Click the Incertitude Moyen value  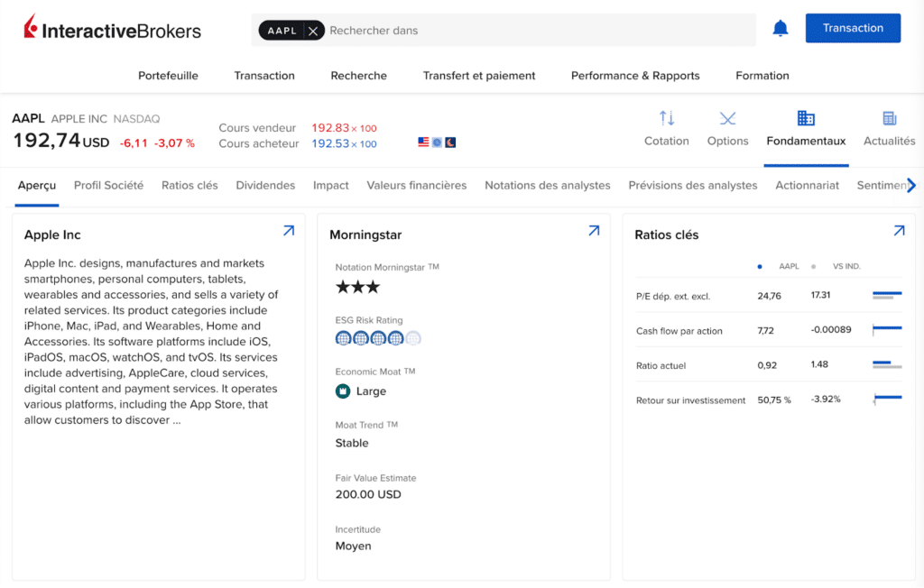353,547
